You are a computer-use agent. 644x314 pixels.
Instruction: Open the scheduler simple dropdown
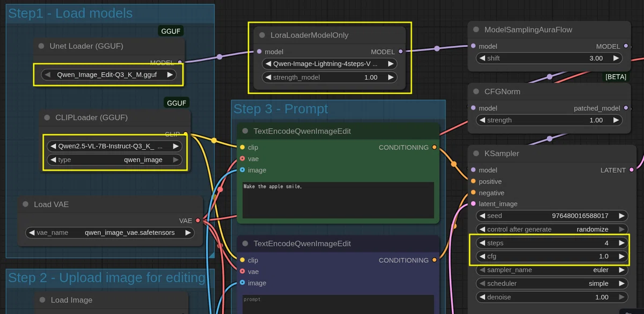(x=552, y=283)
